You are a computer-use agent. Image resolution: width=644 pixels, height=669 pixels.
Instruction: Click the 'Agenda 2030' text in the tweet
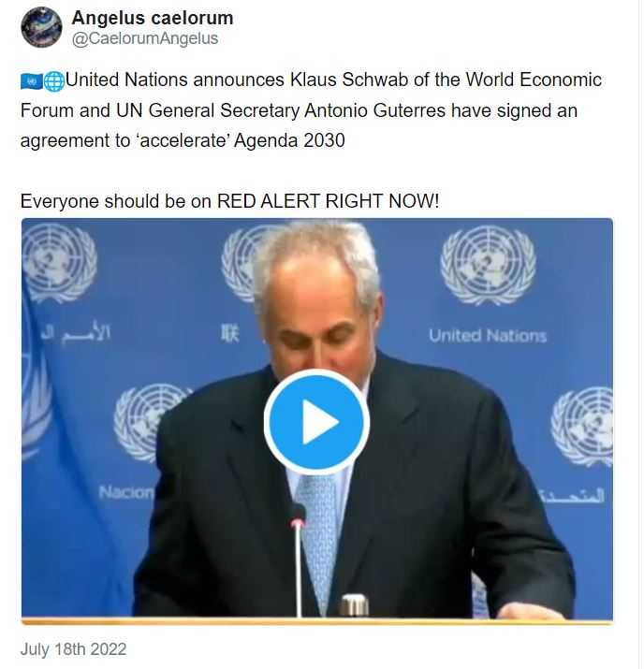289,140
